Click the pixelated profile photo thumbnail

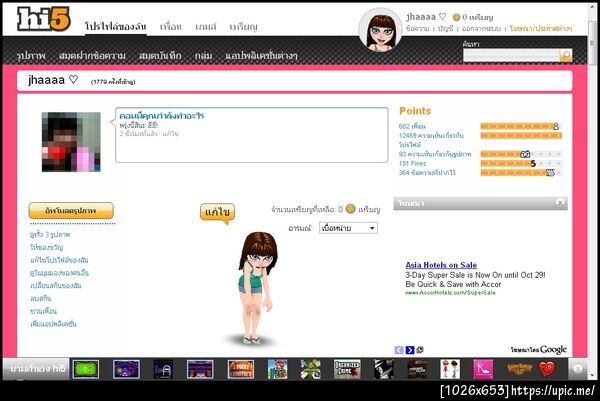71,142
